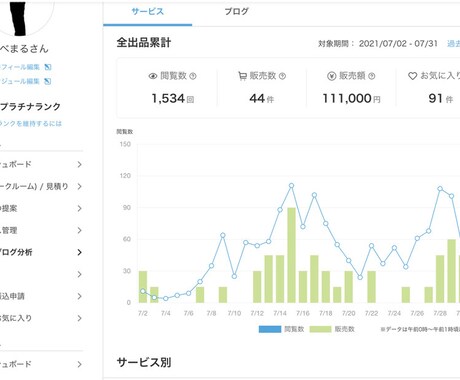This screenshot has height=380, width=460.
Task: Click the 111,000円 sales amount value
Action: point(351,99)
